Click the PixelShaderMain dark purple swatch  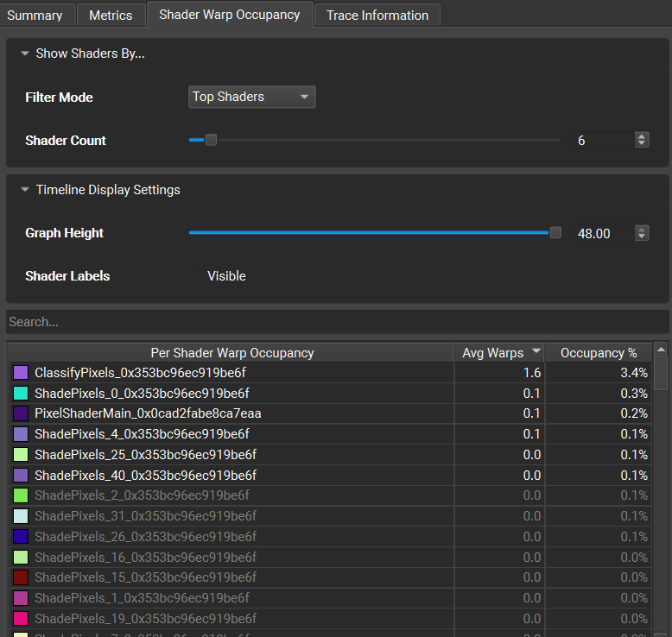click(21, 413)
